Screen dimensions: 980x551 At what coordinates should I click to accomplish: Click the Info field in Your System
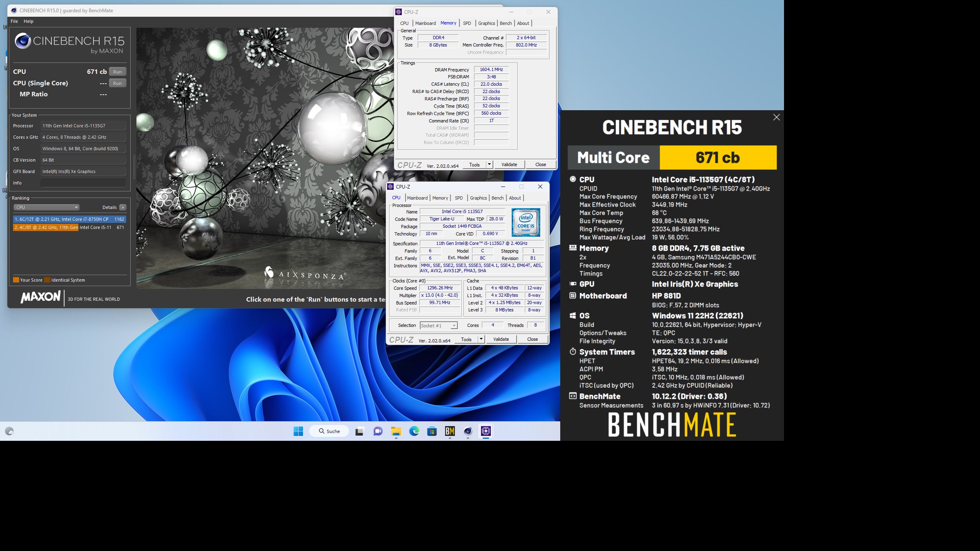pos(83,183)
